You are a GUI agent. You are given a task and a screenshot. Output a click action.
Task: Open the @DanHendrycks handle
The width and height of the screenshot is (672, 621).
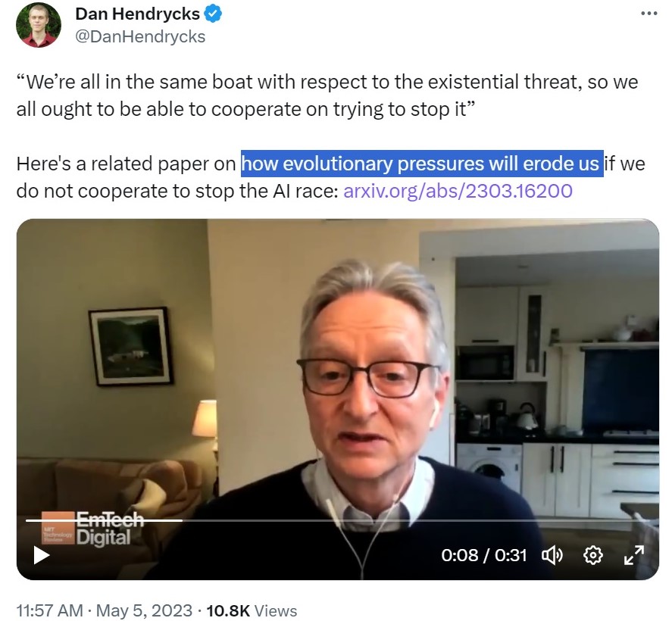140,37
